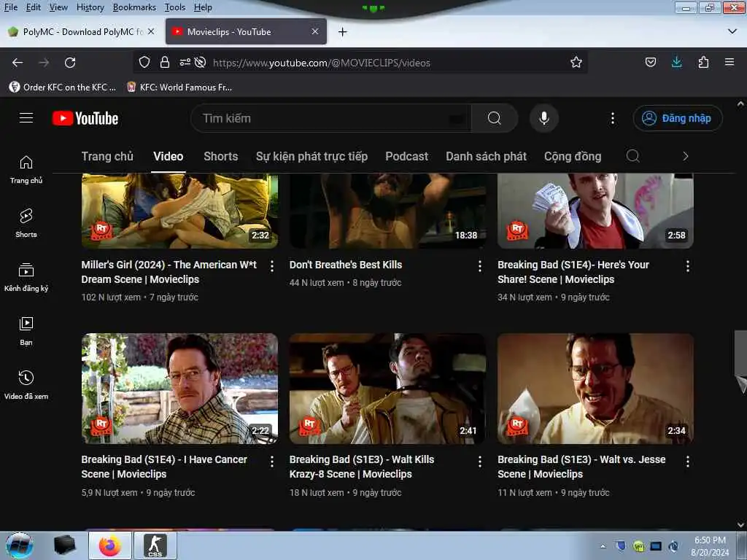Open Sự kiện phát trực tiếp tab
The width and height of the screenshot is (747, 560).
click(311, 156)
